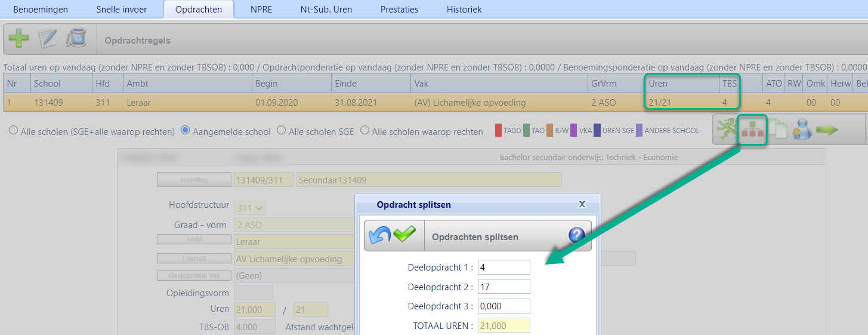Viewport: 868px width, 335px height.
Task: Click the split assignment hierarchy icon
Action: click(751, 131)
